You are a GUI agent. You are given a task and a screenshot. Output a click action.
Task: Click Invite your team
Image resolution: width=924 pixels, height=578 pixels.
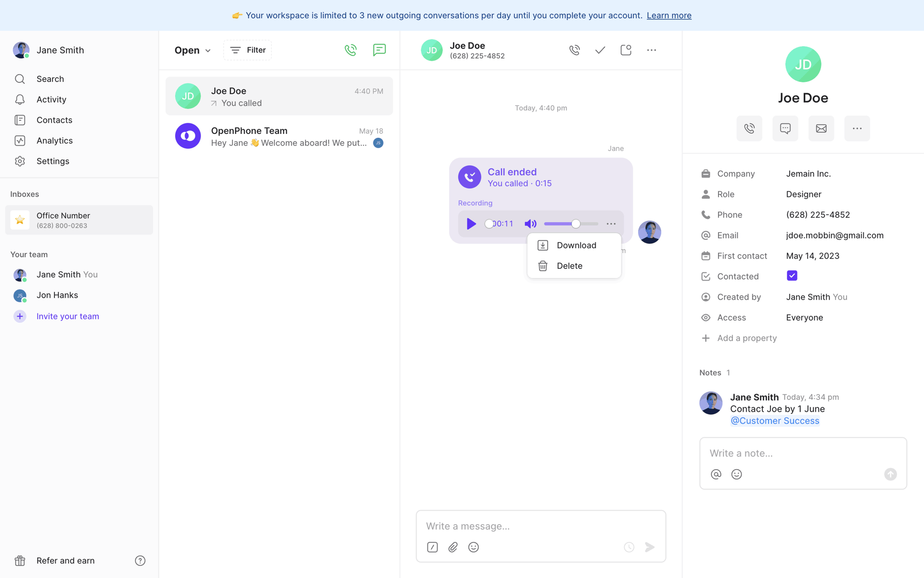[67, 316]
